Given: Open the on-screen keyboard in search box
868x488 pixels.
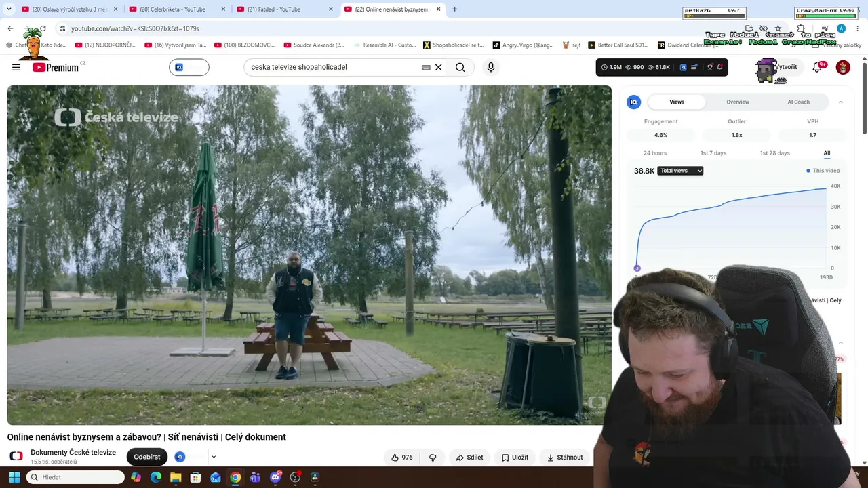Looking at the screenshot, I should click(426, 67).
